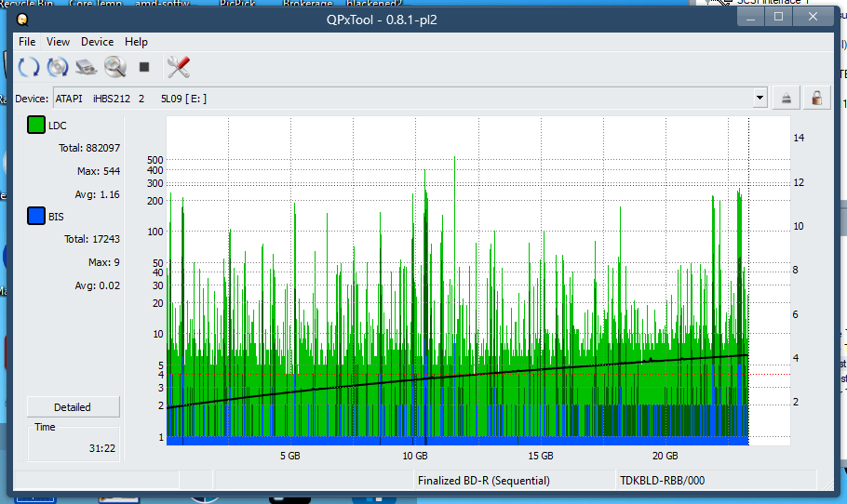Click the 20 GB axis label on graph

(665, 456)
